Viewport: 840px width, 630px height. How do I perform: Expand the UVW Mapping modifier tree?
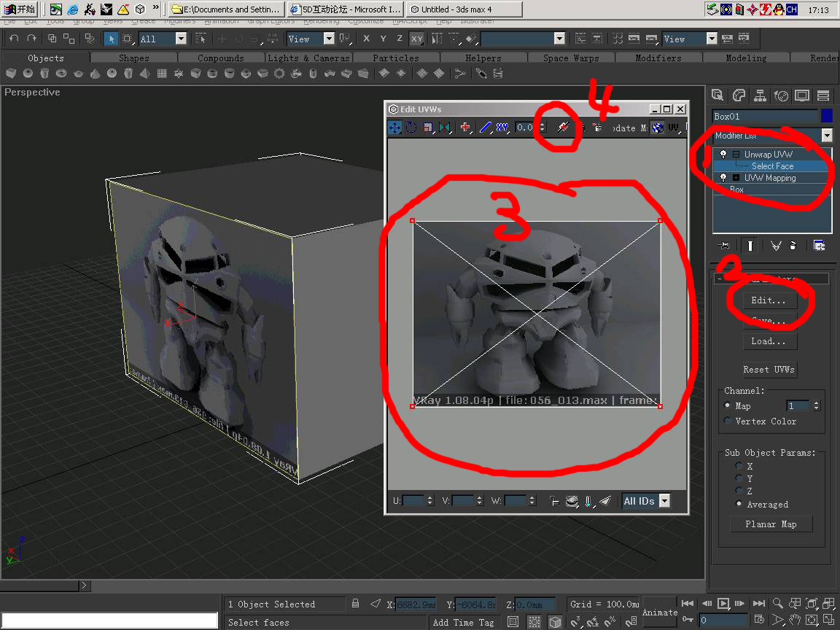point(736,178)
